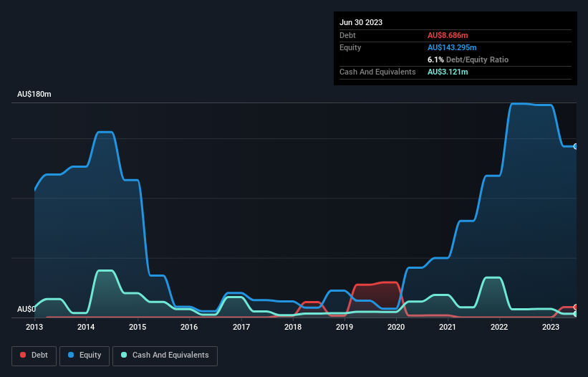This screenshot has height=377, width=588.
Task: Click the AU$8.686m debt value
Action: (448, 35)
